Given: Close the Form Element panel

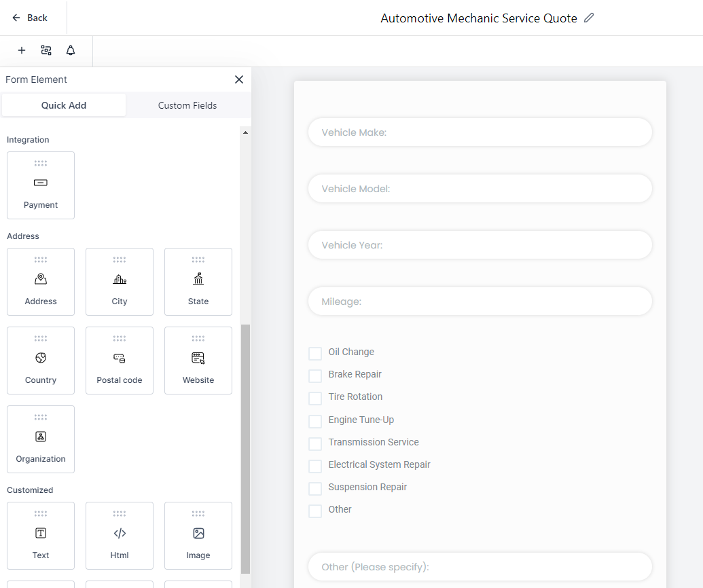Looking at the screenshot, I should coord(239,79).
